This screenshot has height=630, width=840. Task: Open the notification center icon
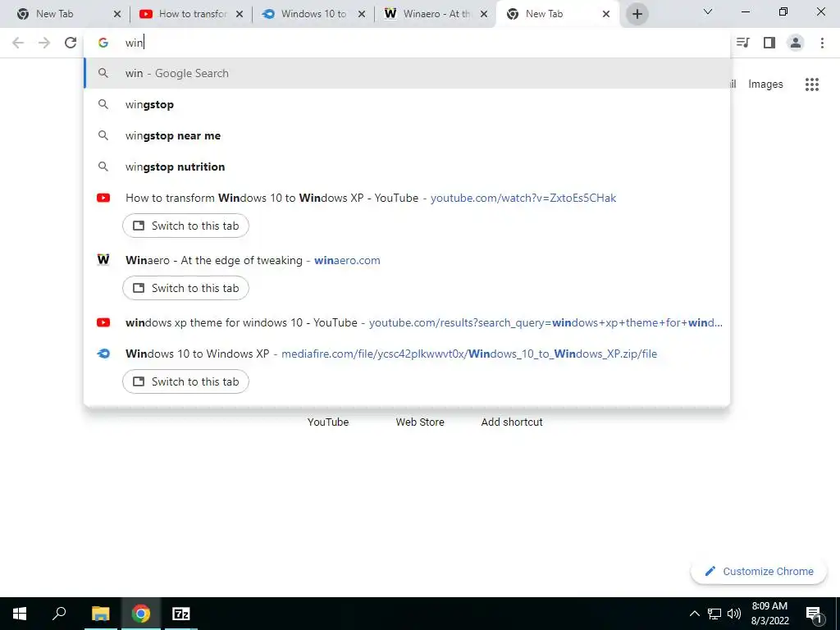pyautogui.click(x=815, y=614)
